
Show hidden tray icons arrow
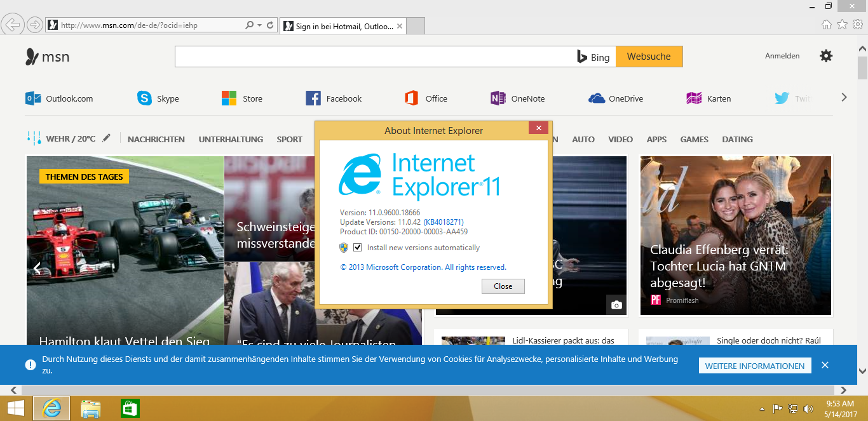pyautogui.click(x=762, y=409)
